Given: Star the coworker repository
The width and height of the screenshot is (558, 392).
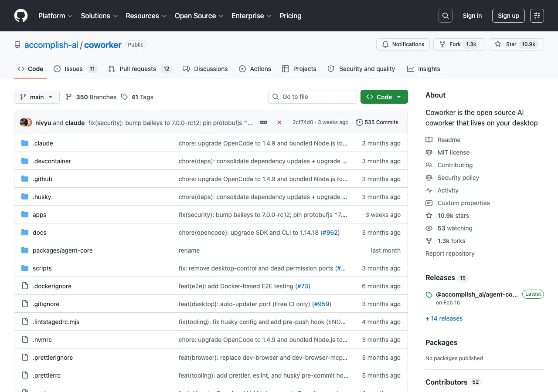Looking at the screenshot, I should pos(516,44).
